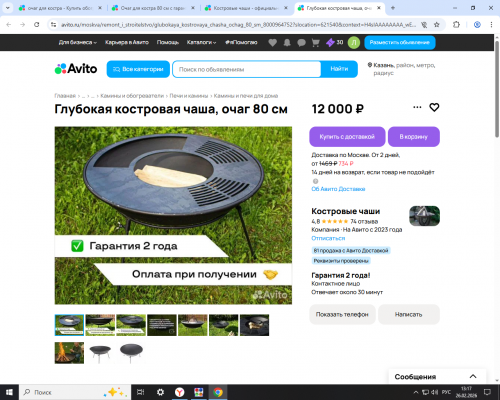
Task: Open Windows Start menu
Action: [9, 392]
